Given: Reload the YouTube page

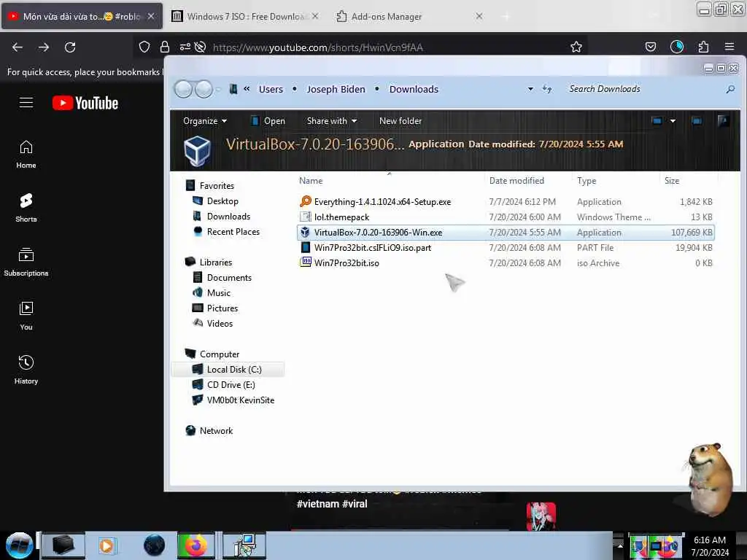Looking at the screenshot, I should 70,47.
